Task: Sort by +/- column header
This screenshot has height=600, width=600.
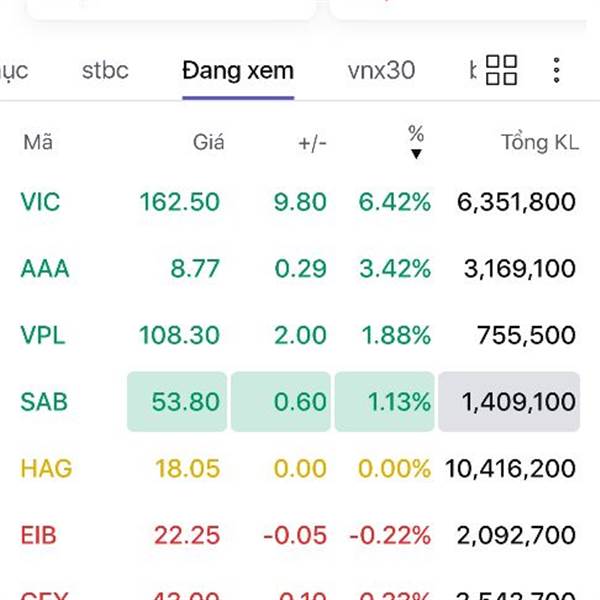Action: pyautogui.click(x=312, y=143)
